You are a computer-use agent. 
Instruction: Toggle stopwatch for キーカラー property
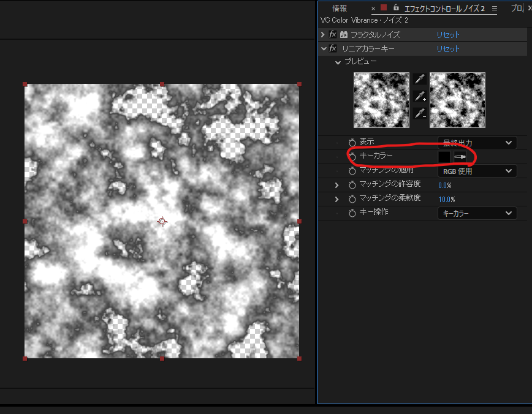pyautogui.click(x=352, y=157)
